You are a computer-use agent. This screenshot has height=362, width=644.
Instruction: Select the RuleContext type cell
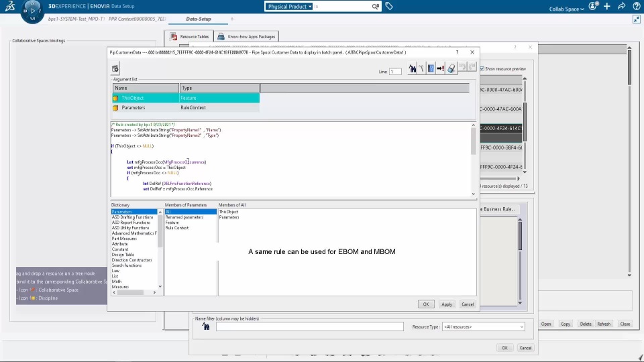[219, 108]
